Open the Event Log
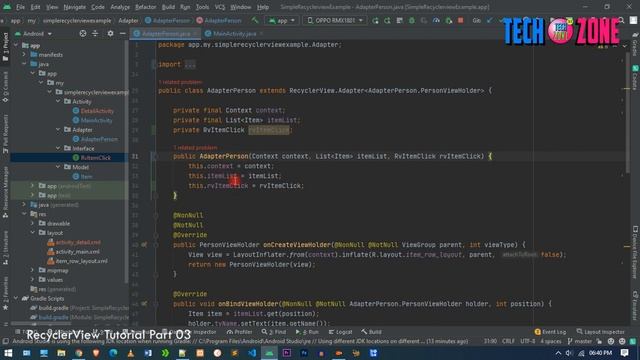This screenshot has width=640, height=360. [x=550, y=332]
